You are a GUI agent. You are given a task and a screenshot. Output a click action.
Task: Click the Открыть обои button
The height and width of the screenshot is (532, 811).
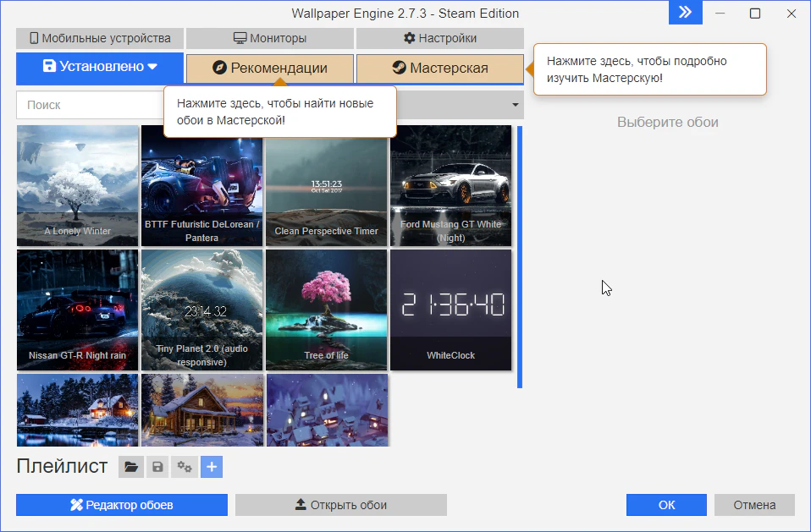click(x=341, y=505)
